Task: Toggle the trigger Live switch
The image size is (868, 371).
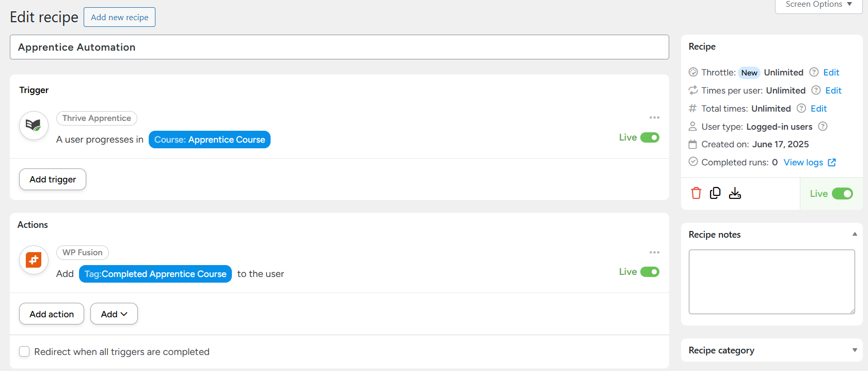Action: tap(650, 137)
